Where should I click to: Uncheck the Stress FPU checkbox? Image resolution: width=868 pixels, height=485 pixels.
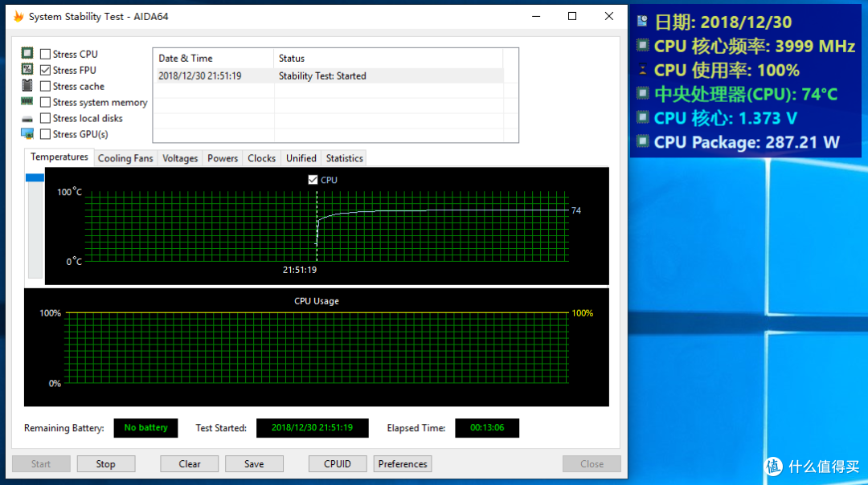[x=45, y=70]
